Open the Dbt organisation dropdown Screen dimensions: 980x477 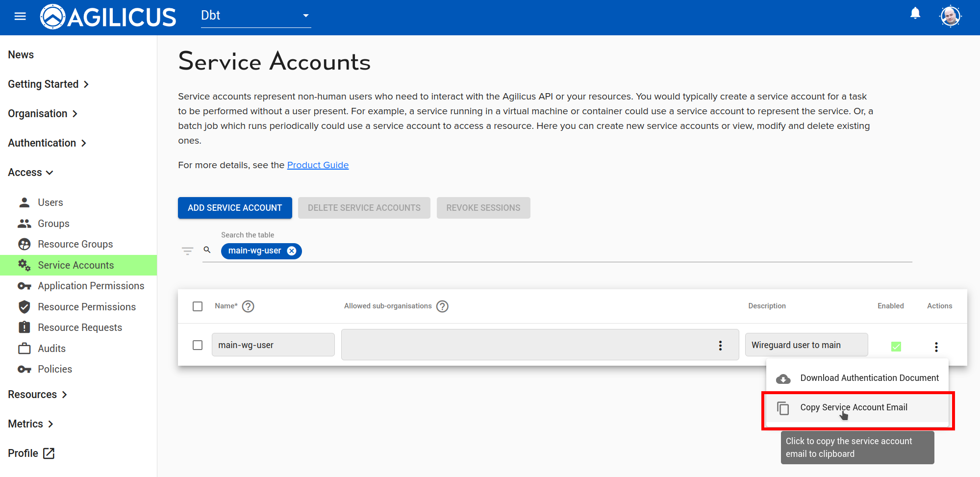point(255,16)
